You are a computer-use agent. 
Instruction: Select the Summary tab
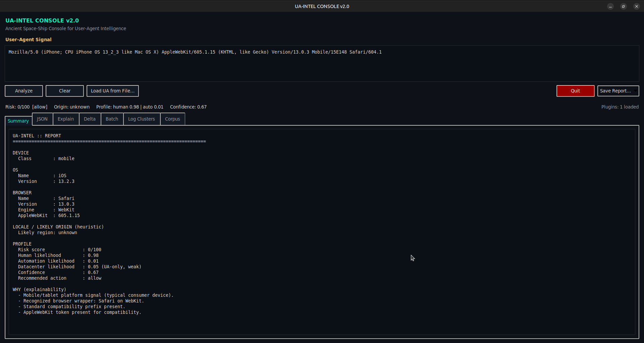[18, 121]
